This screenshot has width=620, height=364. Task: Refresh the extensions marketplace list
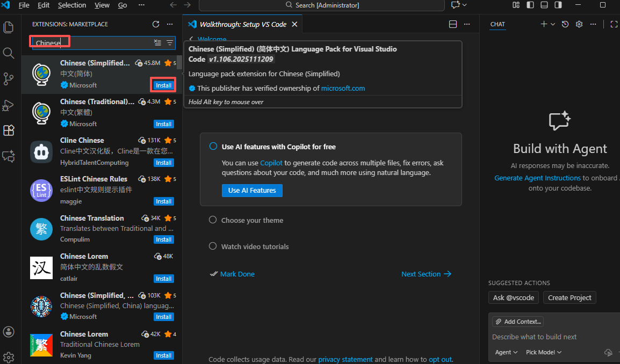pos(156,24)
